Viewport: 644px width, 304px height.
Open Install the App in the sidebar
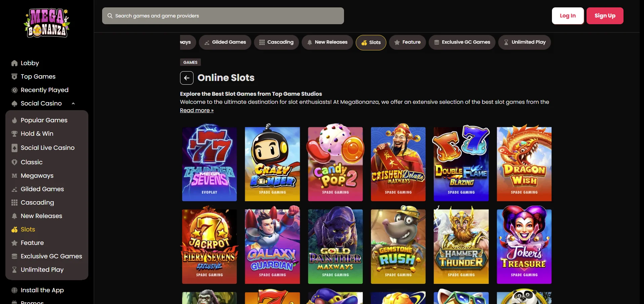pos(42,290)
